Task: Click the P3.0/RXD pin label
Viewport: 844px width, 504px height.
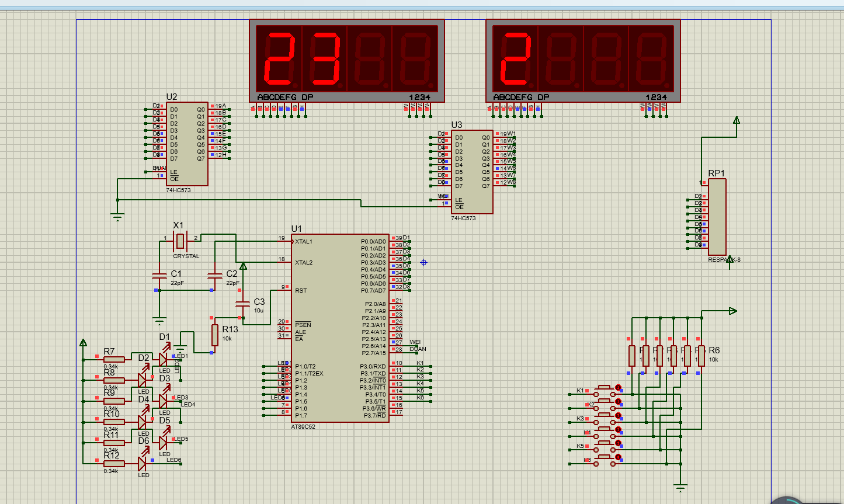Action: click(x=373, y=366)
